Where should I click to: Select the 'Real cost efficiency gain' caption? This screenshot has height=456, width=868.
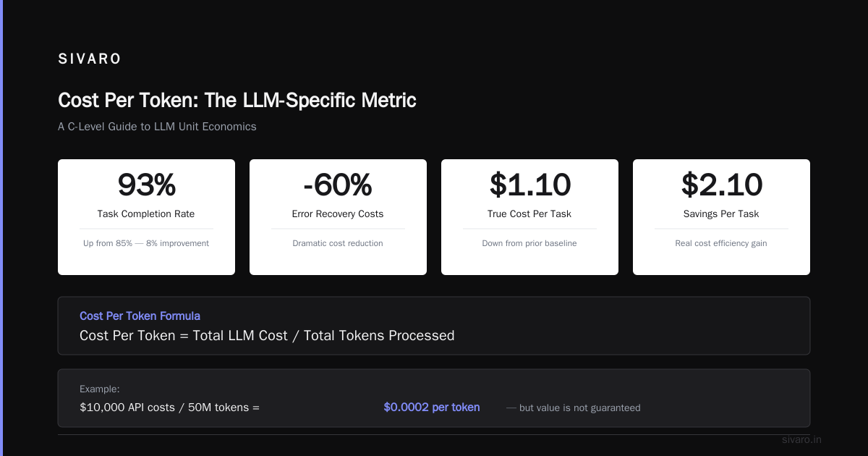pyautogui.click(x=721, y=243)
